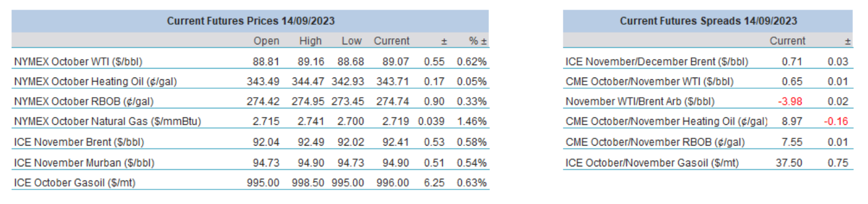This screenshot has width=868, height=204.
Task: Click the ICE October/November Gasoil spread label
Action: tap(652, 162)
